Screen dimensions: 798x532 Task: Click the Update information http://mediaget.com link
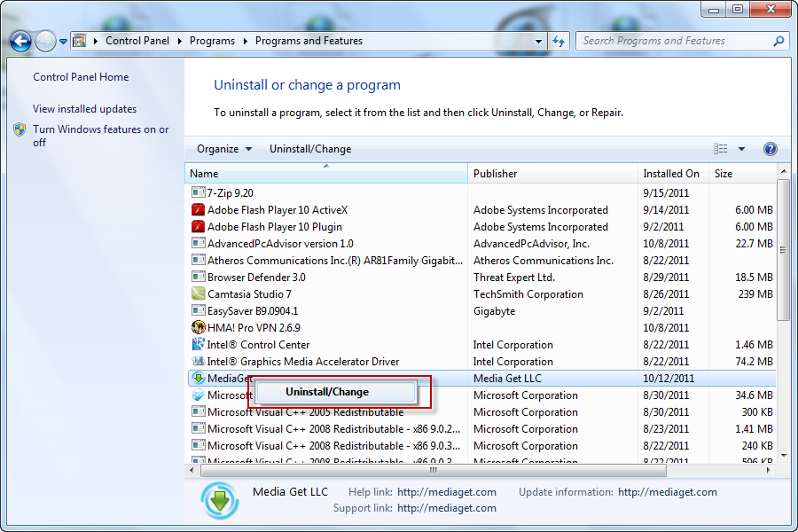point(667,492)
